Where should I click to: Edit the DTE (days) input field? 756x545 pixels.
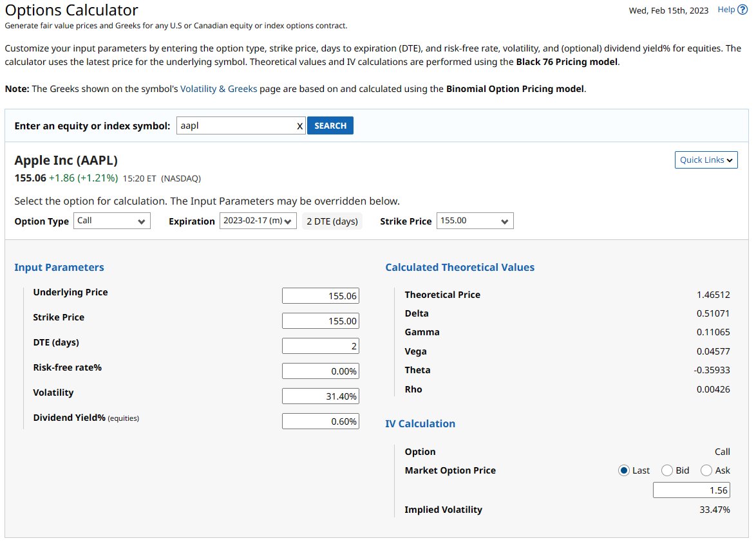pyautogui.click(x=321, y=346)
